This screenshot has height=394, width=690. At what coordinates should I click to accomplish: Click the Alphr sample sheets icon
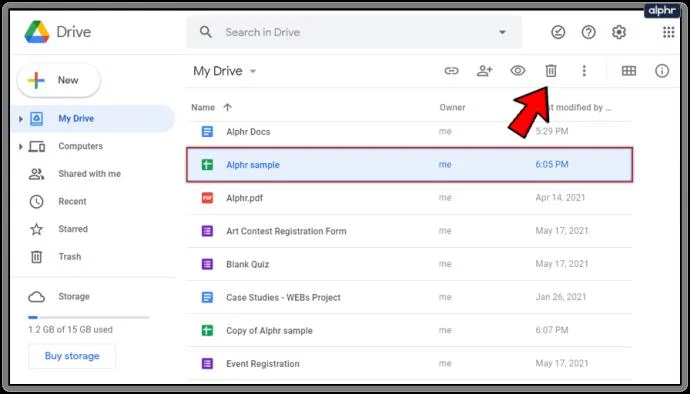coord(207,165)
